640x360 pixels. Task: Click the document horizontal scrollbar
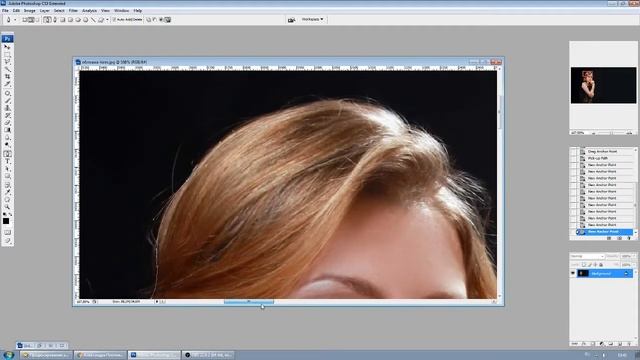(249, 302)
